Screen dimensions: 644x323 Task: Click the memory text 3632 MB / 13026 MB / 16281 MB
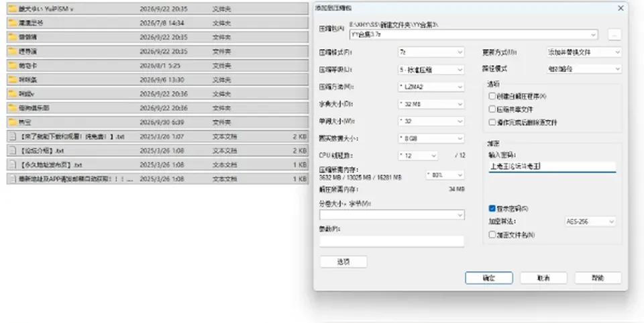click(x=360, y=177)
